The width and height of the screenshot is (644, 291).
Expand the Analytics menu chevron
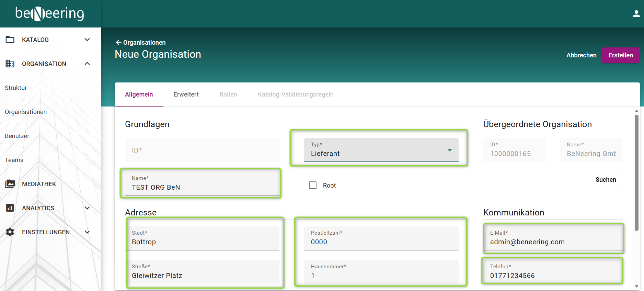pyautogui.click(x=87, y=208)
